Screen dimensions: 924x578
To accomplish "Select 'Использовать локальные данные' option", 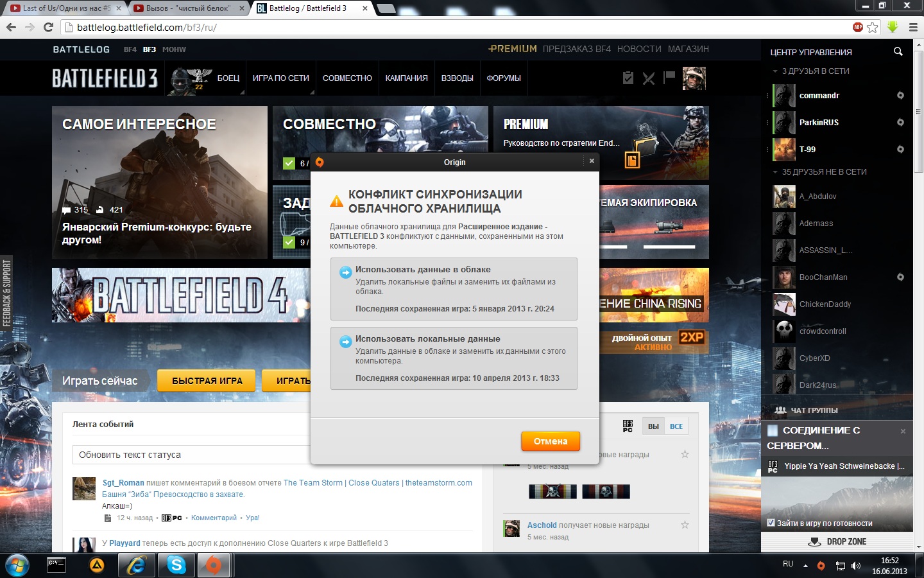I will 454,358.
